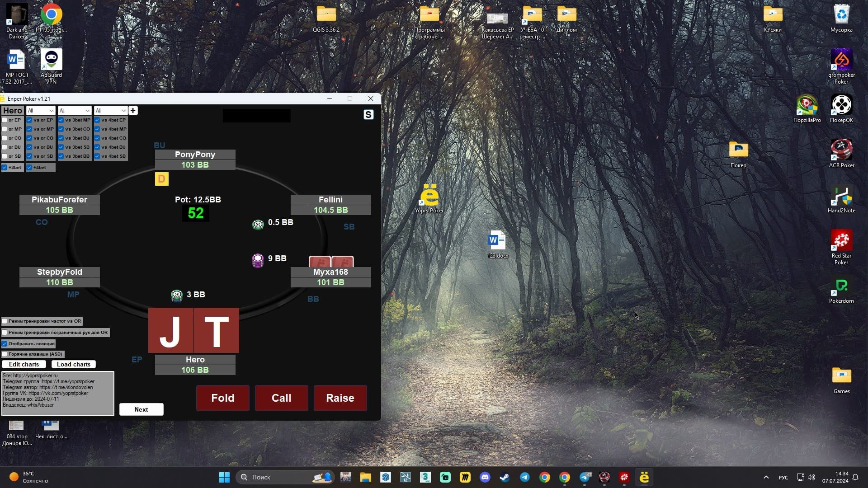The height and width of the screenshot is (488, 868).
Task: Open ACR Poker desktop shortcut
Action: pos(841,154)
